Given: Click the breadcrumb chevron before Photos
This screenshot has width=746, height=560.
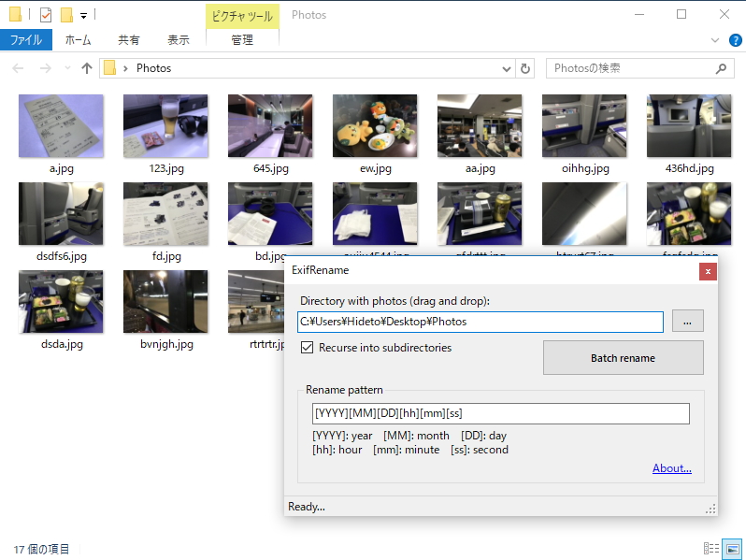Looking at the screenshot, I should (125, 68).
